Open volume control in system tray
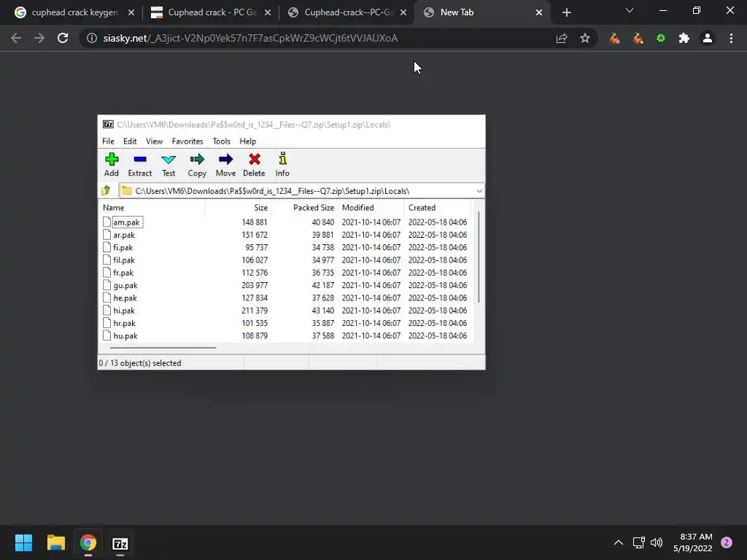The width and height of the screenshot is (747, 560). (x=657, y=542)
